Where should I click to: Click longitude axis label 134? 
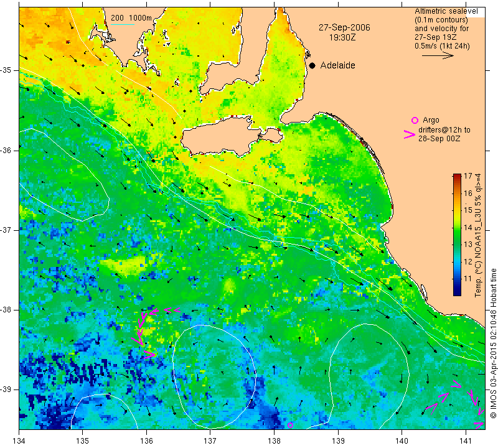click(x=19, y=441)
